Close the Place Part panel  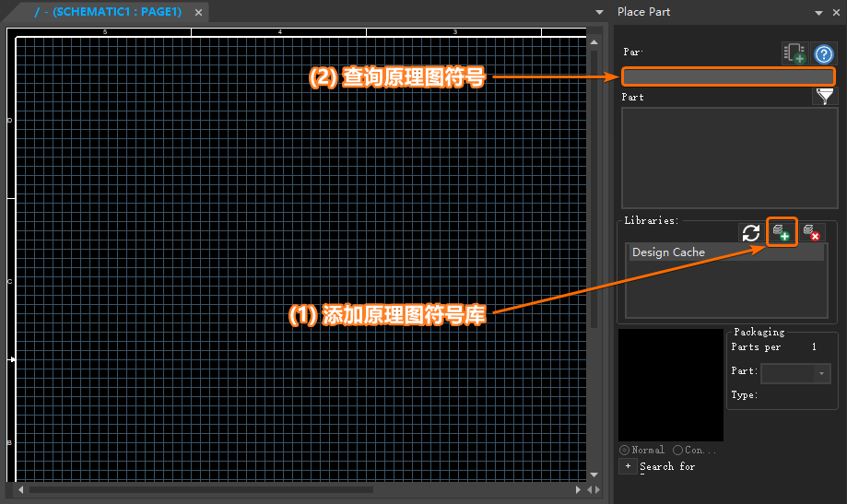pyautogui.click(x=835, y=13)
